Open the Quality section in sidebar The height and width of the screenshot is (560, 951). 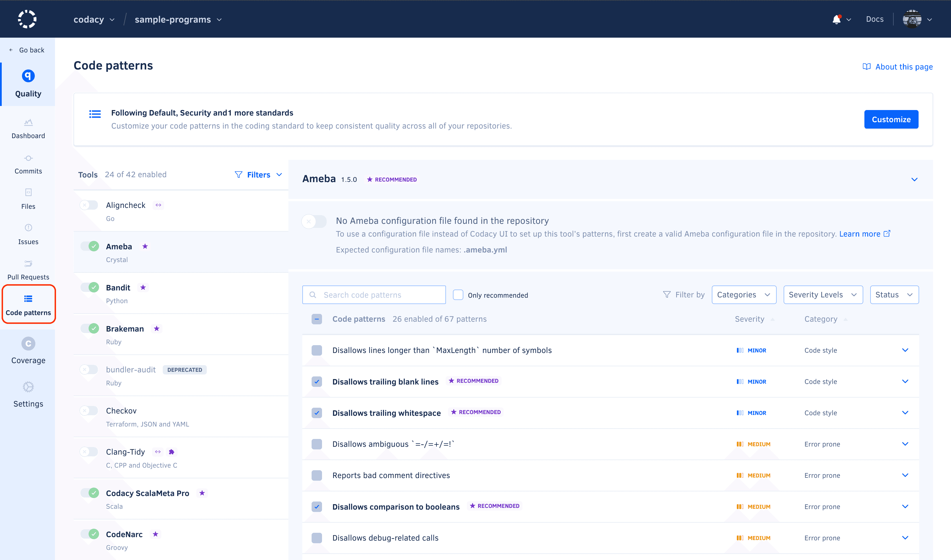(x=28, y=84)
